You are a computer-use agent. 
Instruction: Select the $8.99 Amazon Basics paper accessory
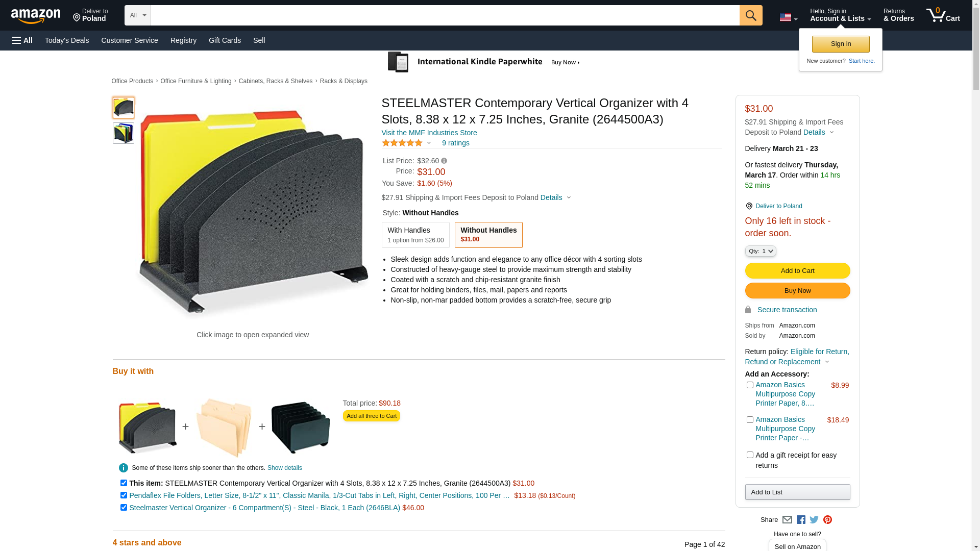750,385
